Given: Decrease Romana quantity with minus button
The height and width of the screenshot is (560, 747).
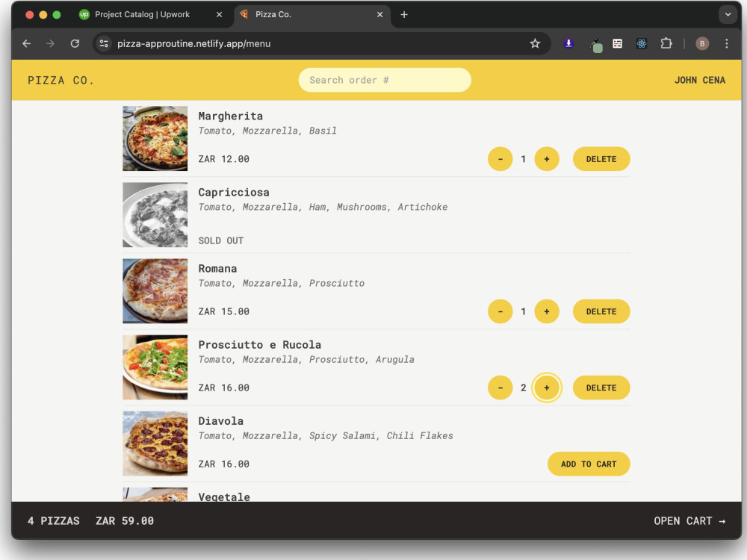Looking at the screenshot, I should (x=500, y=311).
